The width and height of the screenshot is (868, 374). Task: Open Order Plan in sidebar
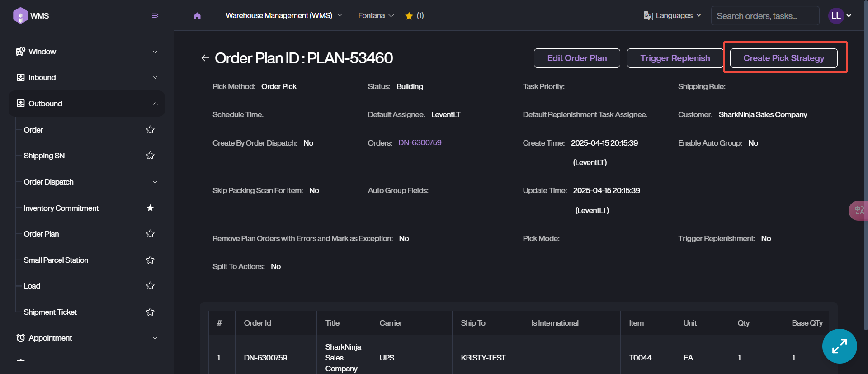[x=42, y=234]
